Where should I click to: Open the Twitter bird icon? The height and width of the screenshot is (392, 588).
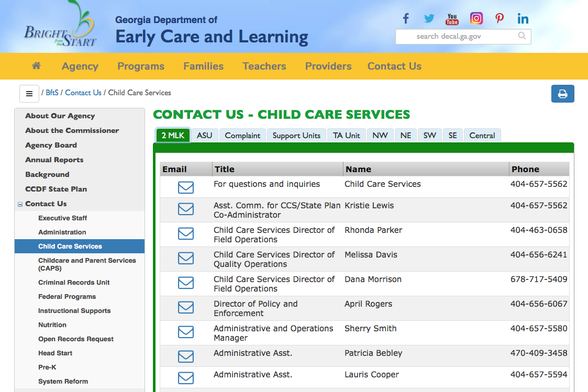coord(429,18)
